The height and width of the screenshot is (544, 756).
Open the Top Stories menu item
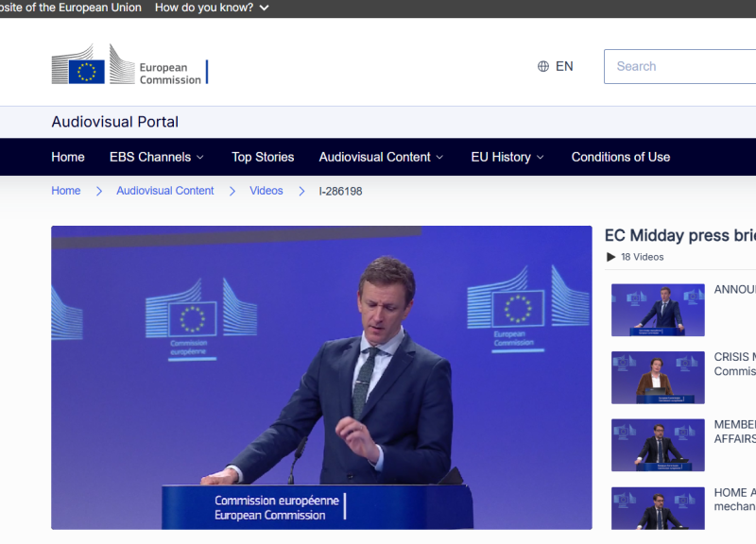tap(263, 157)
